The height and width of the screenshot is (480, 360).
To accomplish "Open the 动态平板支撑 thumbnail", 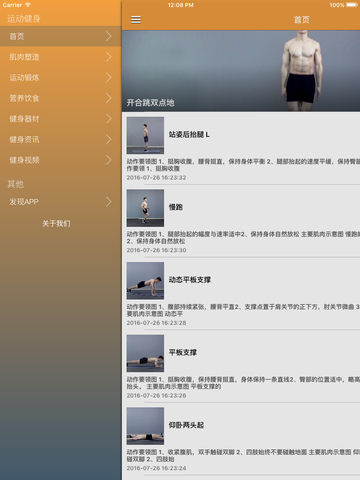I will (x=145, y=281).
